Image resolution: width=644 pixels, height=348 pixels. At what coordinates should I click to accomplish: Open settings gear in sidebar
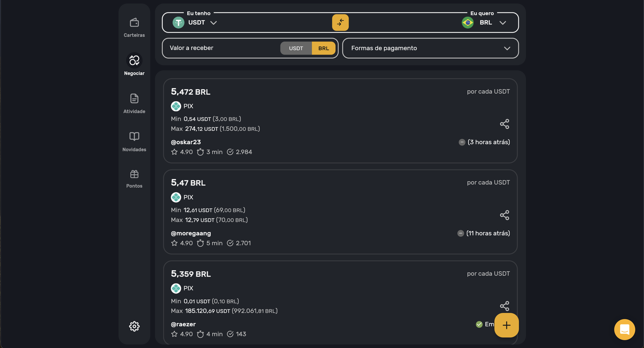pyautogui.click(x=134, y=326)
